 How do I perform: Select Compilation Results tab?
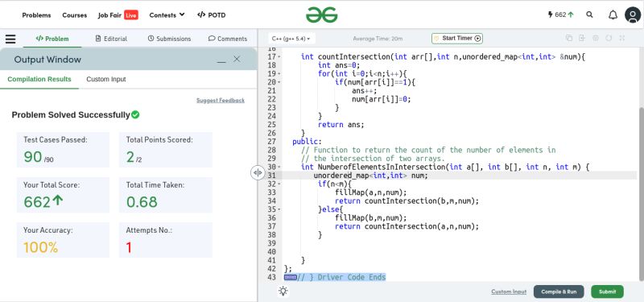coord(39,79)
